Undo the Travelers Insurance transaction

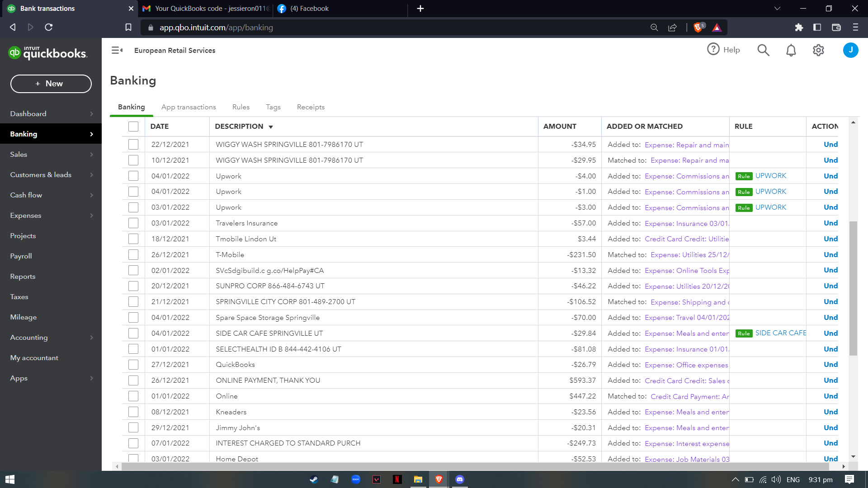830,223
